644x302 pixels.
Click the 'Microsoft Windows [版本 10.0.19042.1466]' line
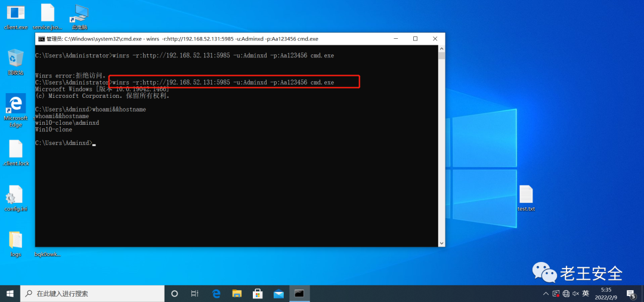[x=103, y=89]
